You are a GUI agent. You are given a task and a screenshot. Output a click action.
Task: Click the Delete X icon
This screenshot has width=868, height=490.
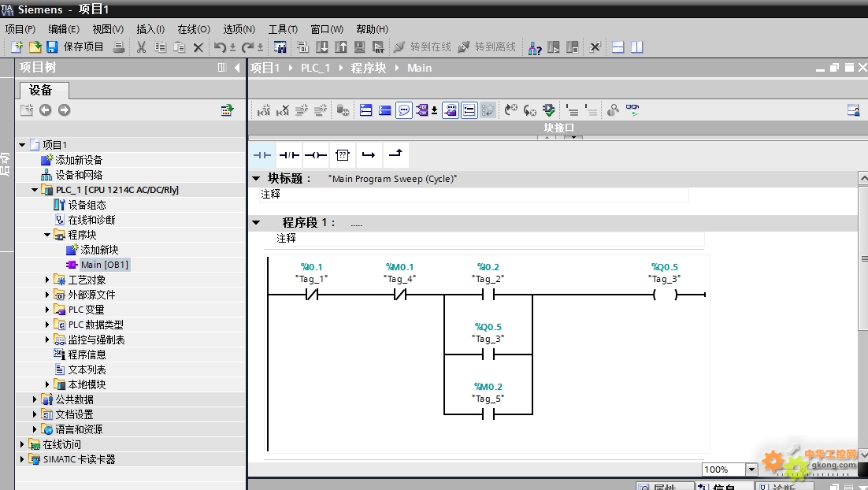[198, 47]
